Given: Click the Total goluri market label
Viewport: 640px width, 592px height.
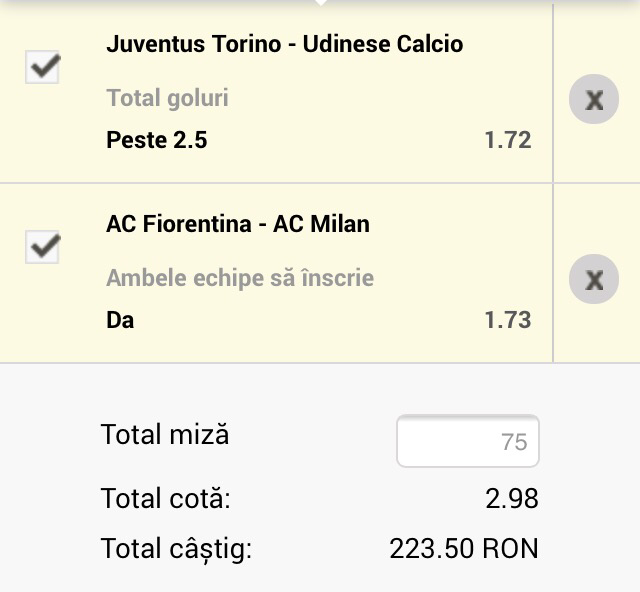Looking at the screenshot, I should pos(167,98).
